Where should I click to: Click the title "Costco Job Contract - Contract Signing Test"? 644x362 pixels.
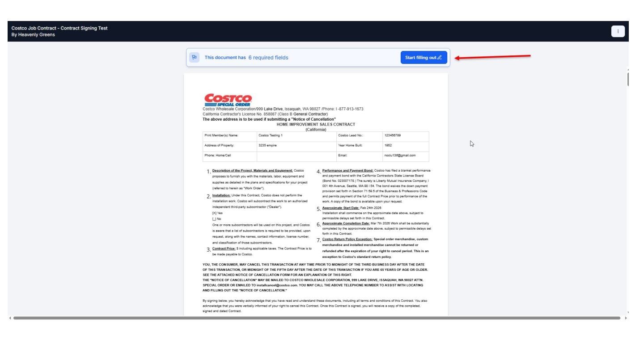[x=59, y=28]
